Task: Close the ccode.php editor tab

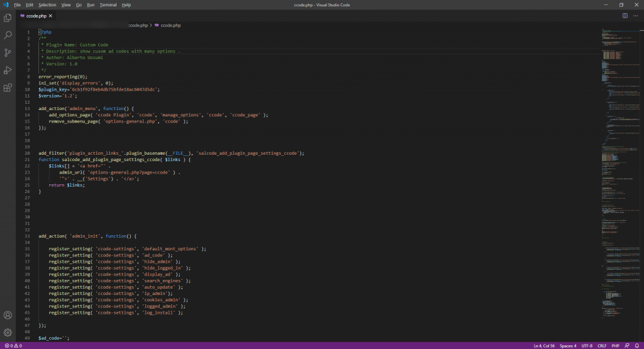Action: (50, 16)
